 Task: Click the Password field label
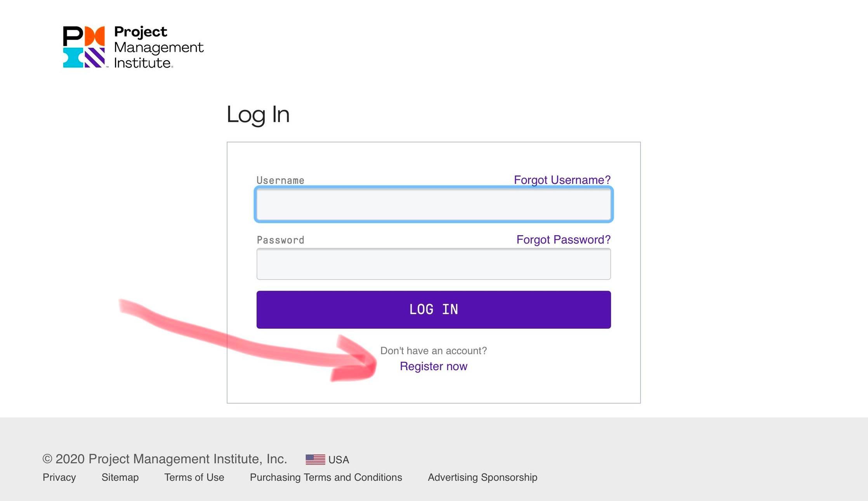click(280, 240)
